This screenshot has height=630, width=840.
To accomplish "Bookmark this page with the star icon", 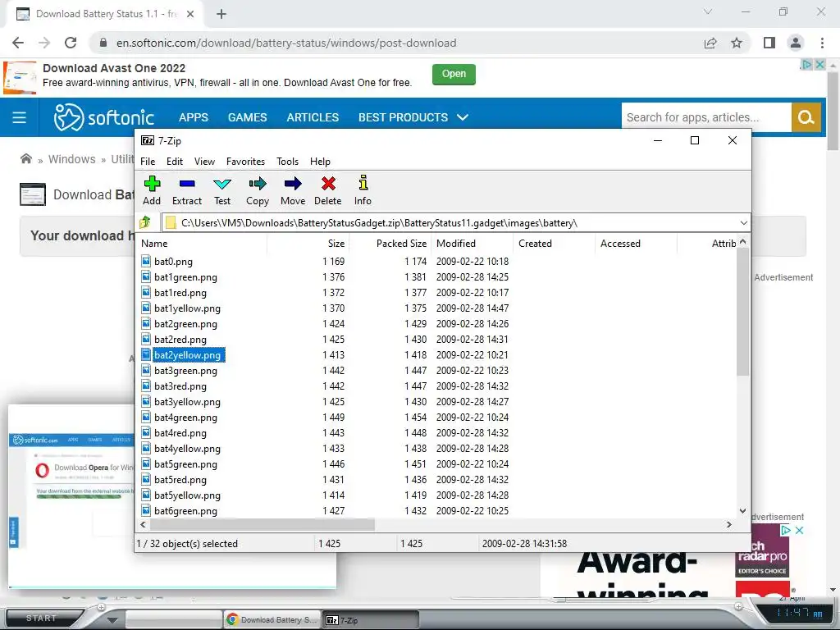I will click(737, 43).
